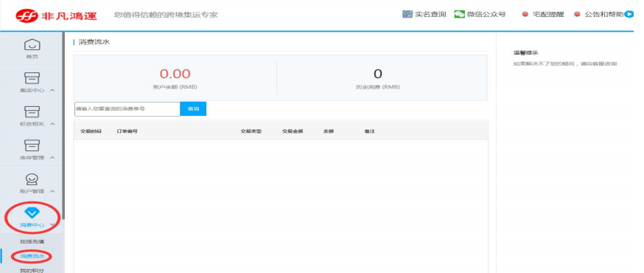644x273 pixels.
Task: Open the 首页 home icon in sidebar
Action: click(x=32, y=44)
